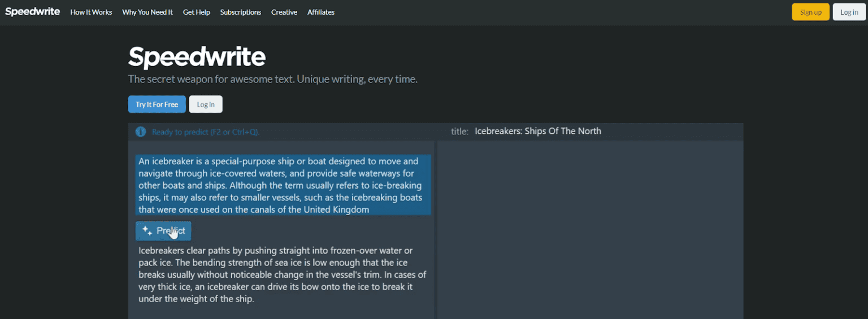The height and width of the screenshot is (319, 868).
Task: Click the title field reading Icebreakers: Ships
Action: tap(537, 132)
